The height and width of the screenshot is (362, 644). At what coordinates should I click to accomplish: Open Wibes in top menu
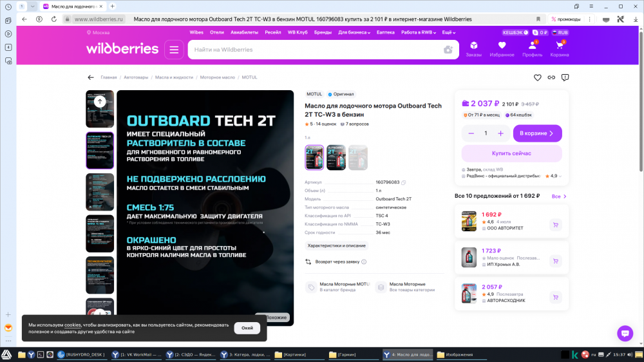196,32
